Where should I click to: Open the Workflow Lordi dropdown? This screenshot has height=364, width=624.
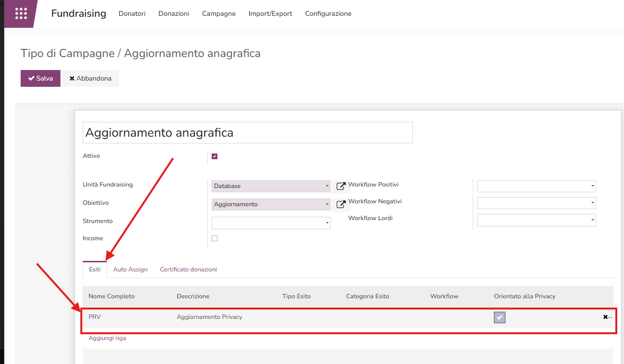pyautogui.click(x=537, y=220)
